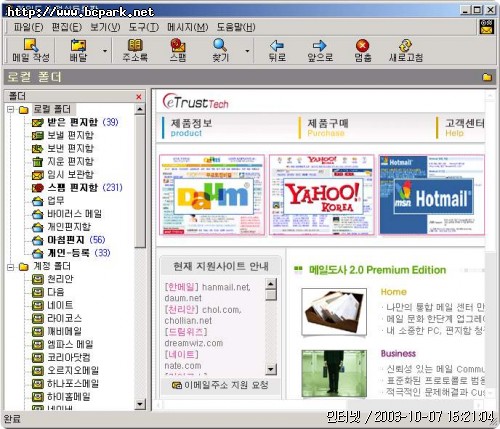Open the dropdown arrow next to 배달
The width and height of the screenshot is (500, 429).
pyautogui.click(x=105, y=51)
